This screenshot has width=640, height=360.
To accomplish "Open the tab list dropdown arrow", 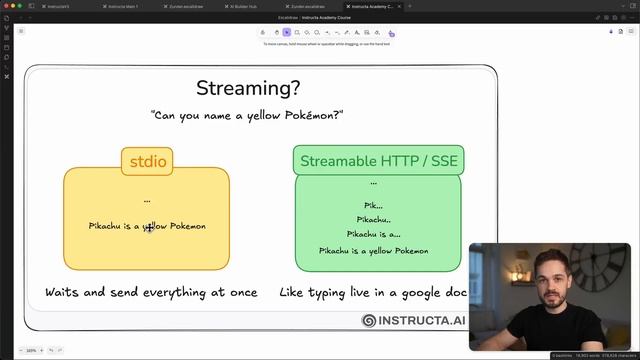I will [x=623, y=6].
